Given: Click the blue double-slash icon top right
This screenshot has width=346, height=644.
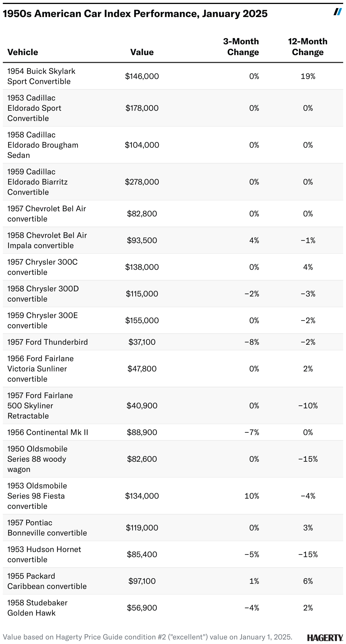Looking at the screenshot, I should pyautogui.click(x=337, y=12).
